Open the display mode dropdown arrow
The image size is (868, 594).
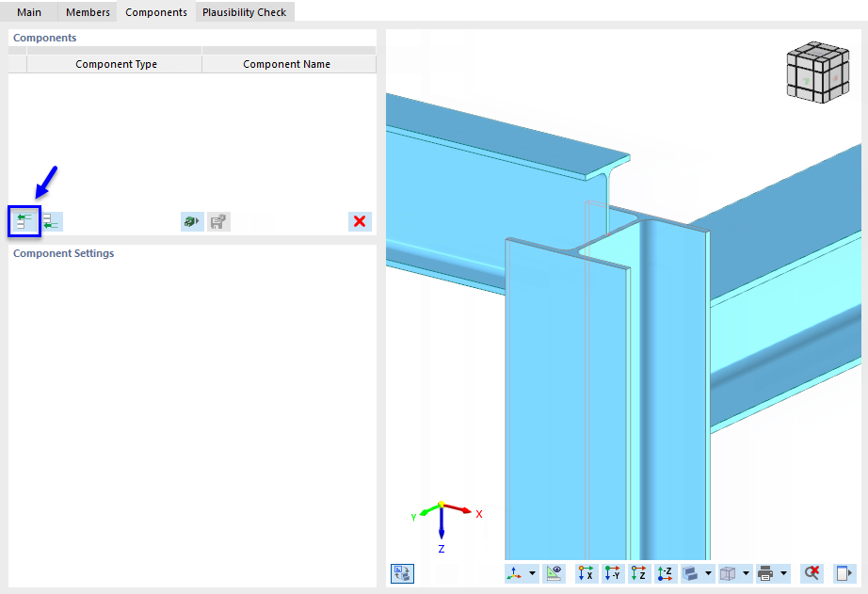(x=708, y=573)
